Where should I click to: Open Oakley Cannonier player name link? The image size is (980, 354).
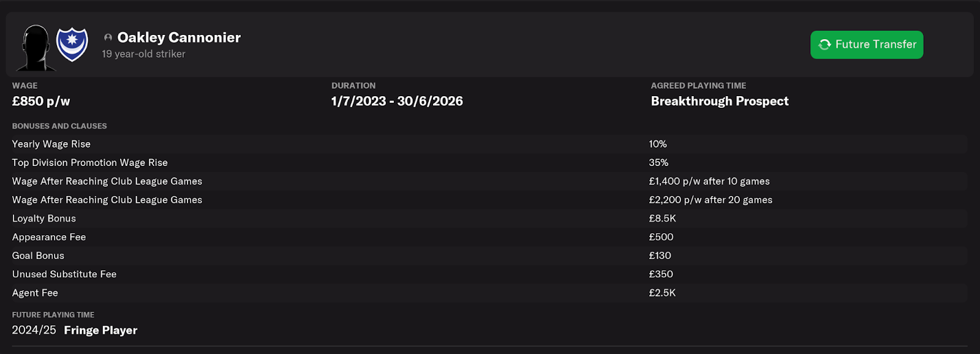179,37
